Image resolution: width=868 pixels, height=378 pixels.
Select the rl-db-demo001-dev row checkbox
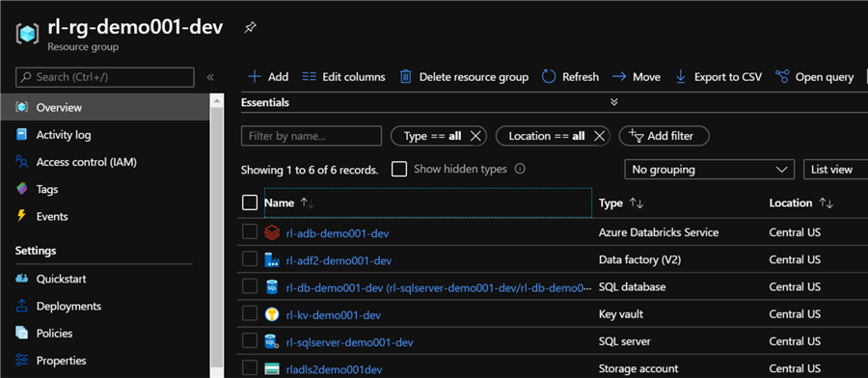250,286
